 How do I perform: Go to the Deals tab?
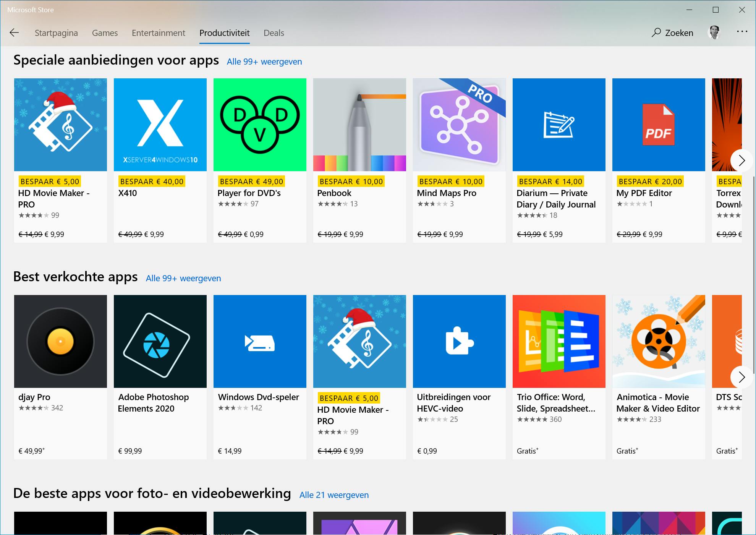coord(274,33)
